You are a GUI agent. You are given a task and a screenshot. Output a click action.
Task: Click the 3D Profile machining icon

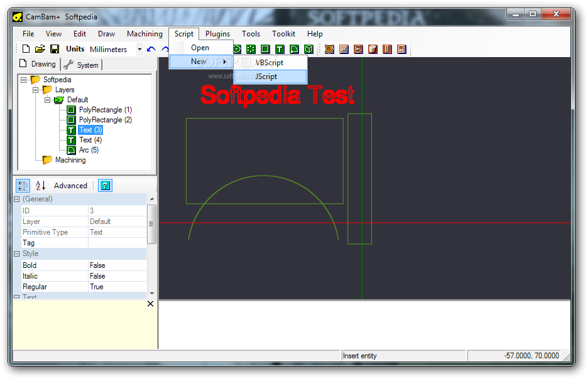[x=373, y=49]
